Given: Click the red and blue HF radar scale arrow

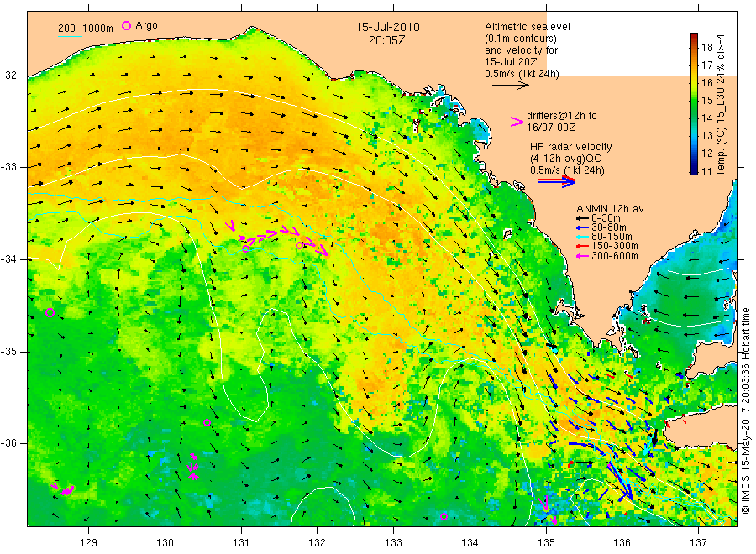Looking at the screenshot, I should point(556,181).
